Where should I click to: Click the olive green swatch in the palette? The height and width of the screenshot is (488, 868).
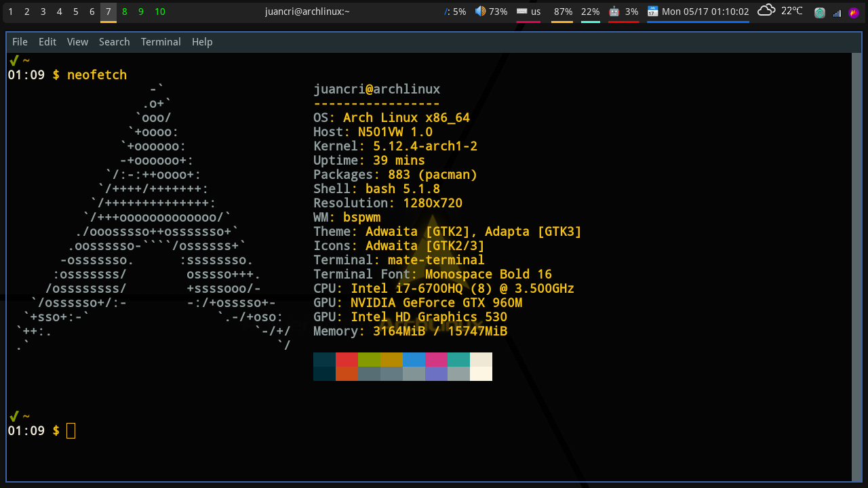tap(369, 359)
